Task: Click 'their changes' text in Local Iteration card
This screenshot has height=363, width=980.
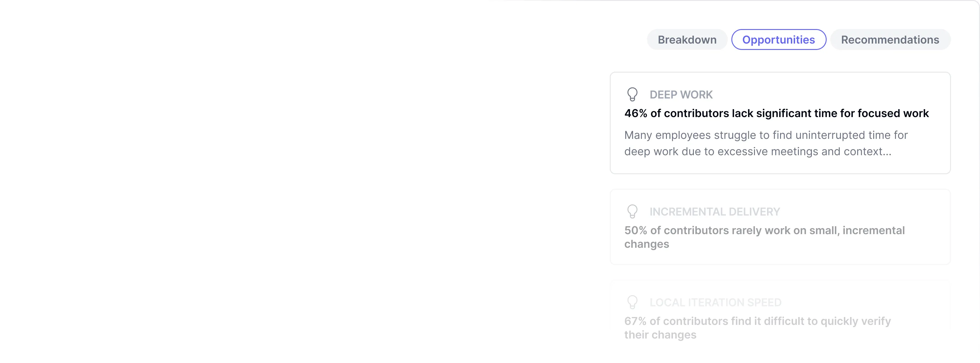Action: (660, 335)
